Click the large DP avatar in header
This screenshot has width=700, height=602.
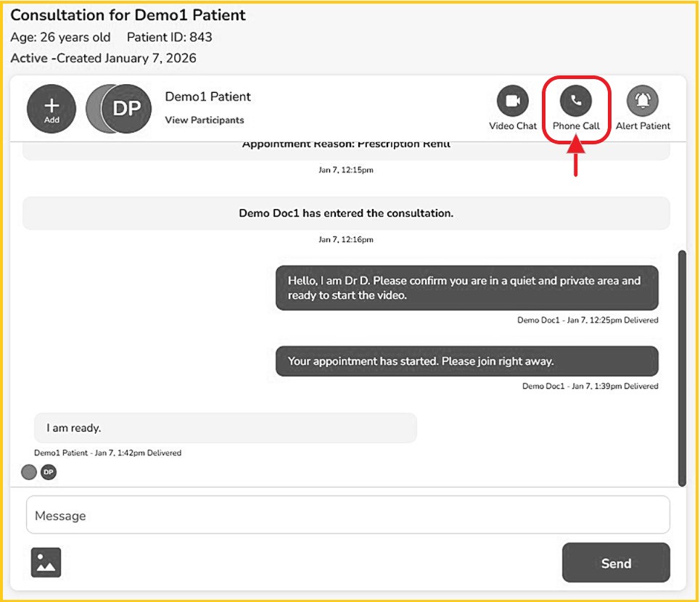click(x=125, y=109)
